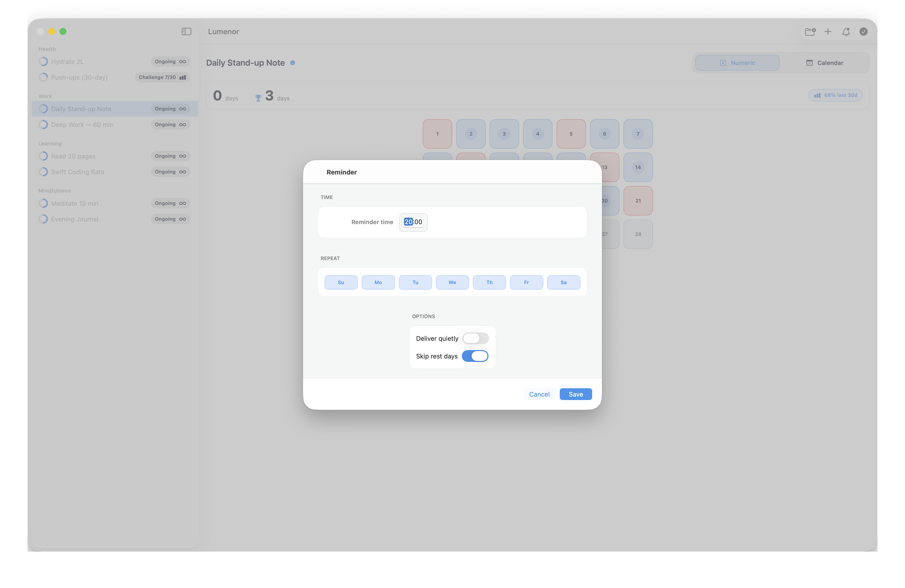Click the circular checkmark complete icon

click(x=863, y=32)
